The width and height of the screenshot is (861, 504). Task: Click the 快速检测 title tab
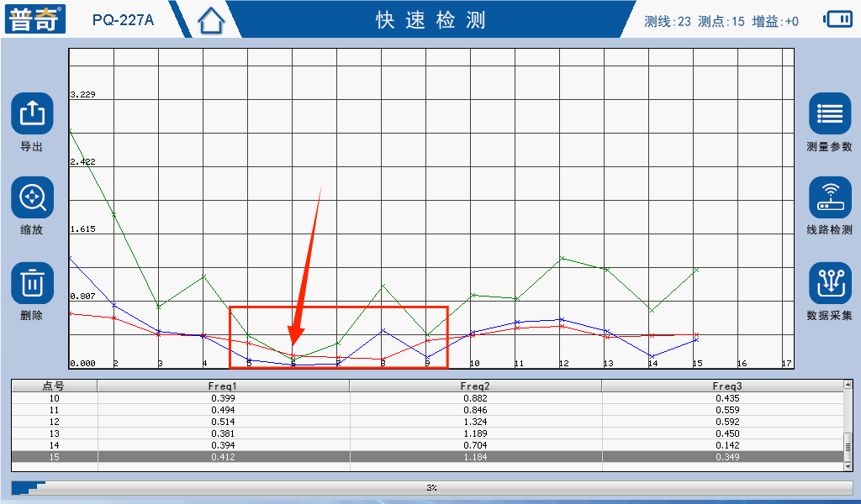[430, 20]
